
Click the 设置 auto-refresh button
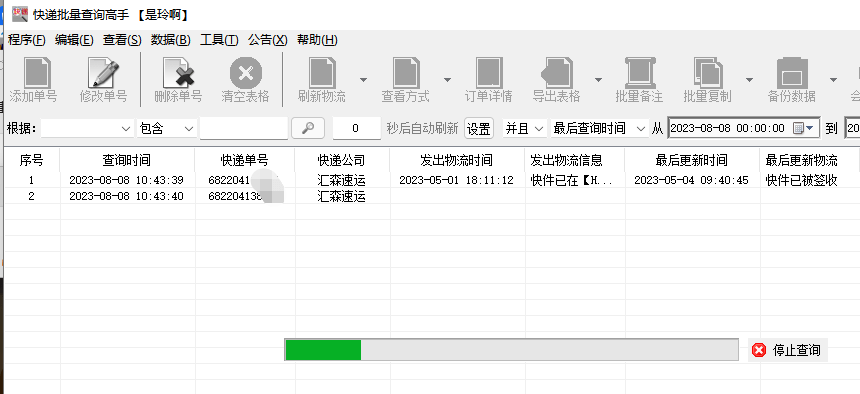[x=478, y=128]
